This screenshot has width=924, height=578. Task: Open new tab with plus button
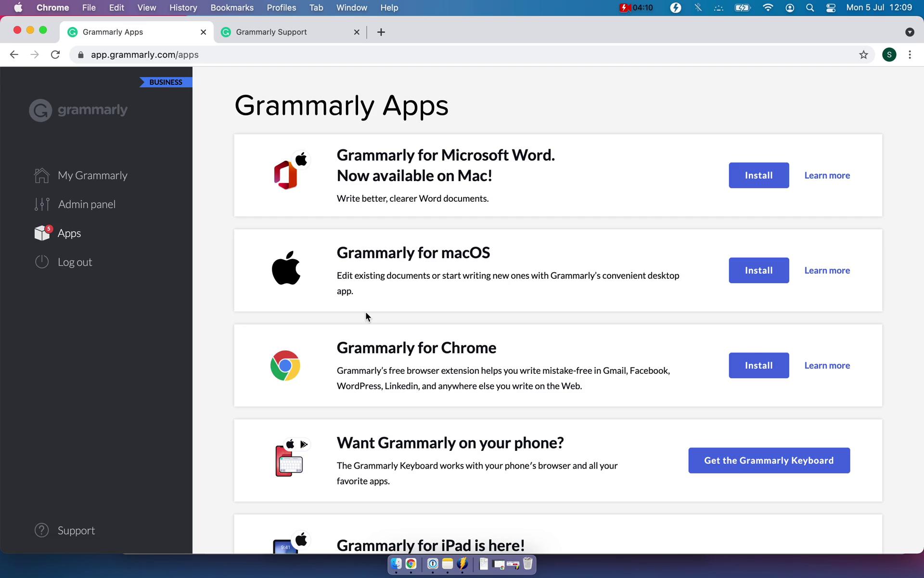click(381, 32)
